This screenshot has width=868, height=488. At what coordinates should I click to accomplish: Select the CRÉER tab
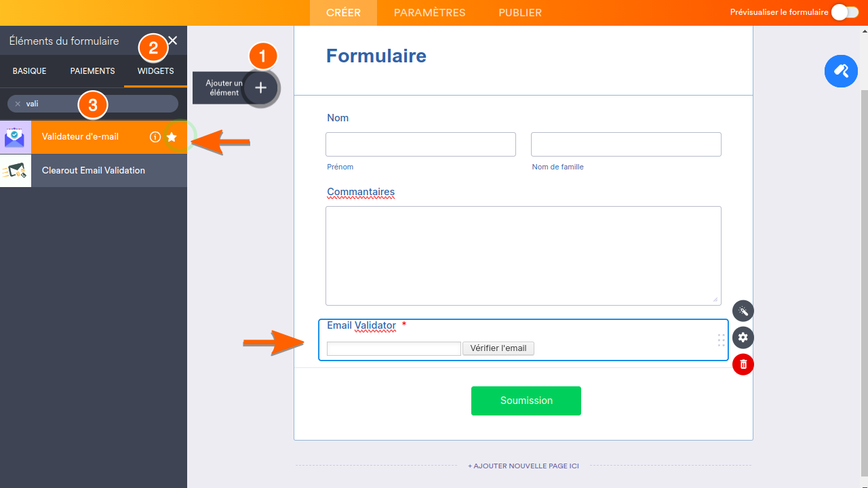(x=343, y=12)
